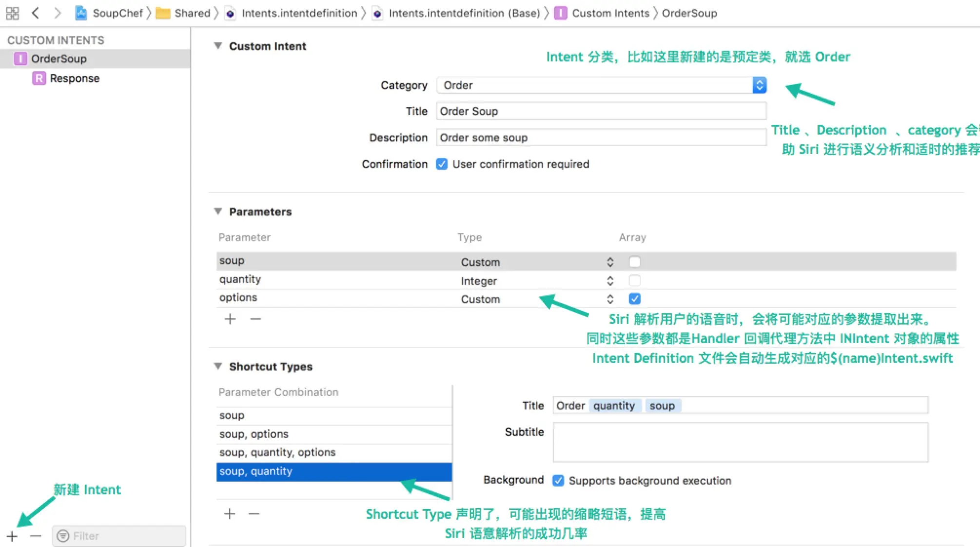Screen dimensions: 980x547
Task: Click the related items grid icon
Action: click(12, 13)
